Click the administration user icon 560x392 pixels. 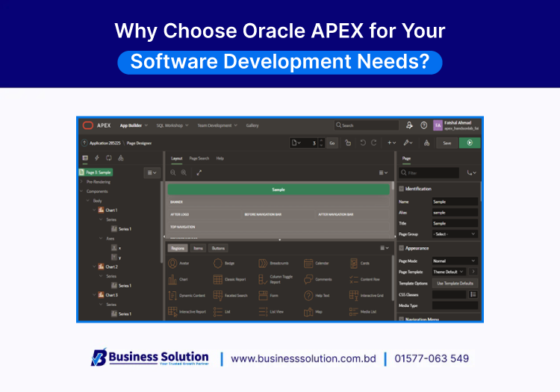[409, 125]
